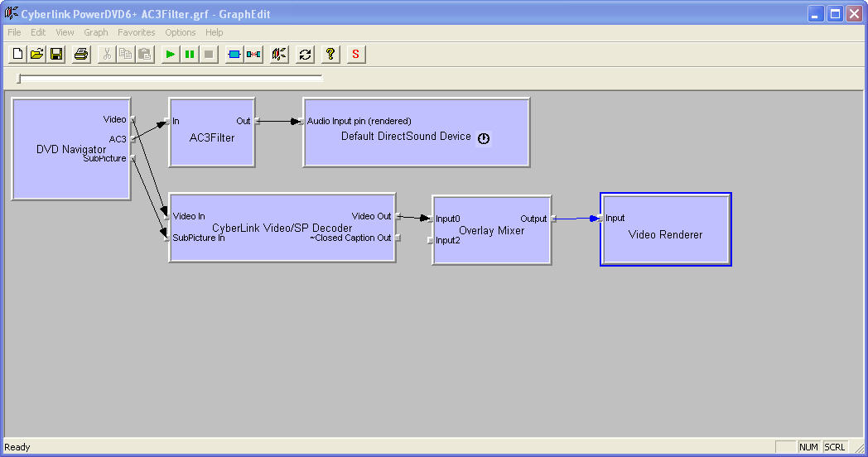Image resolution: width=868 pixels, height=457 pixels.
Task: Open the Edit menu
Action: pyautogui.click(x=38, y=32)
